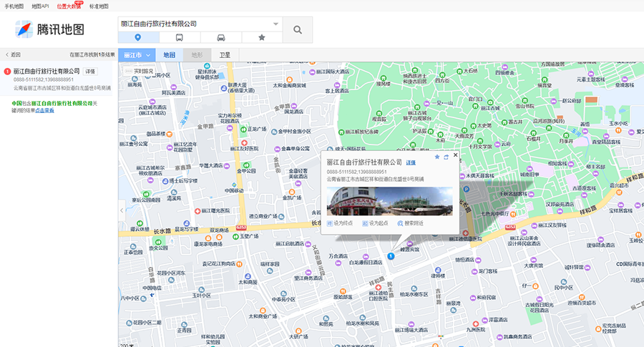Open 手机地图 in the top bar
This screenshot has width=644, height=347.
pos(14,6)
